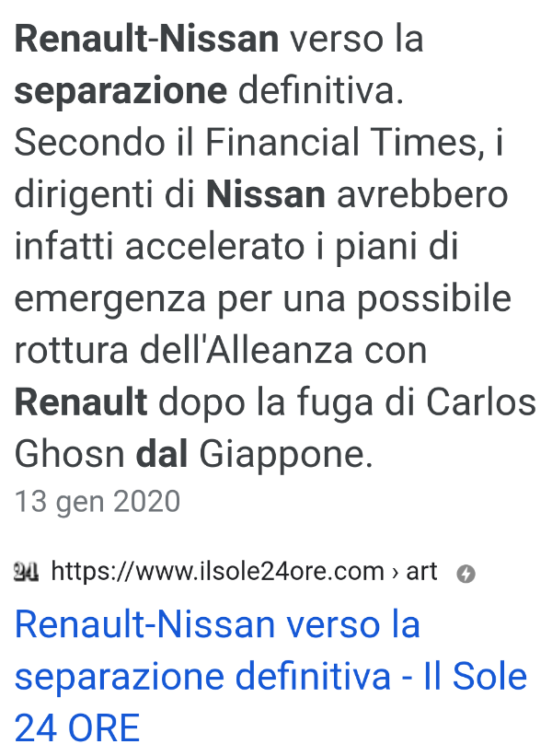Open the ilsole24ore.com URL
Image resolution: width=552 pixels, height=756 pixels.
[217, 571]
